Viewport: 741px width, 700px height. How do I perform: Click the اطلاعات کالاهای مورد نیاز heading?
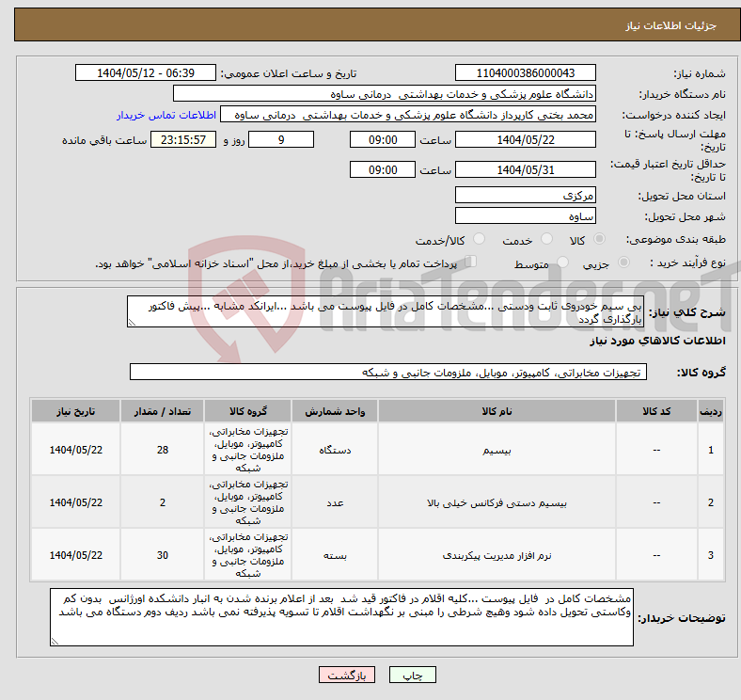point(657,341)
